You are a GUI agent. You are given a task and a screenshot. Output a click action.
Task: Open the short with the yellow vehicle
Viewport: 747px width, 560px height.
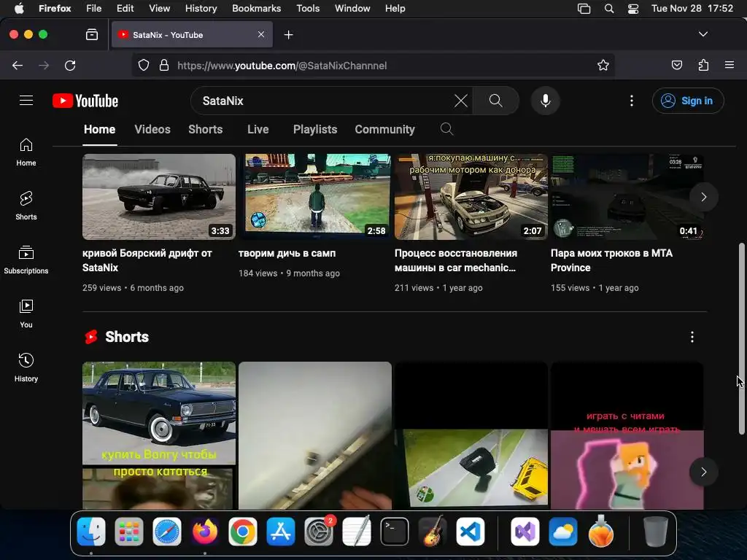471,435
